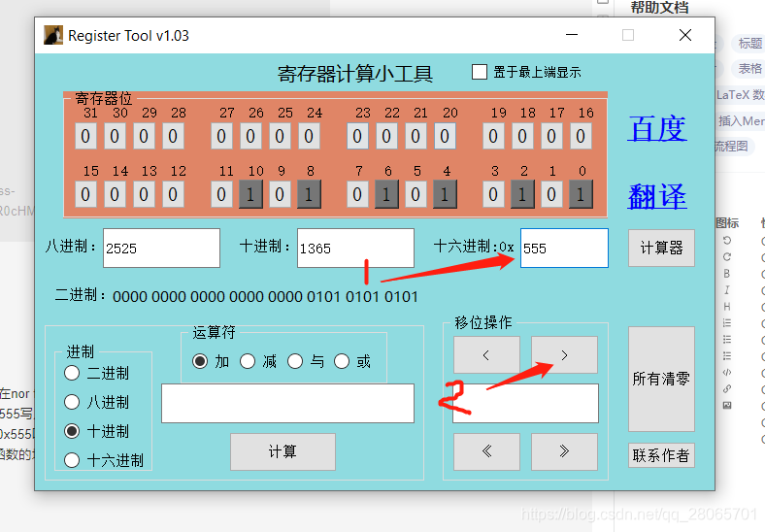Click the redo icon in the editor sidebar
The width and height of the screenshot is (765, 532).
click(727, 256)
